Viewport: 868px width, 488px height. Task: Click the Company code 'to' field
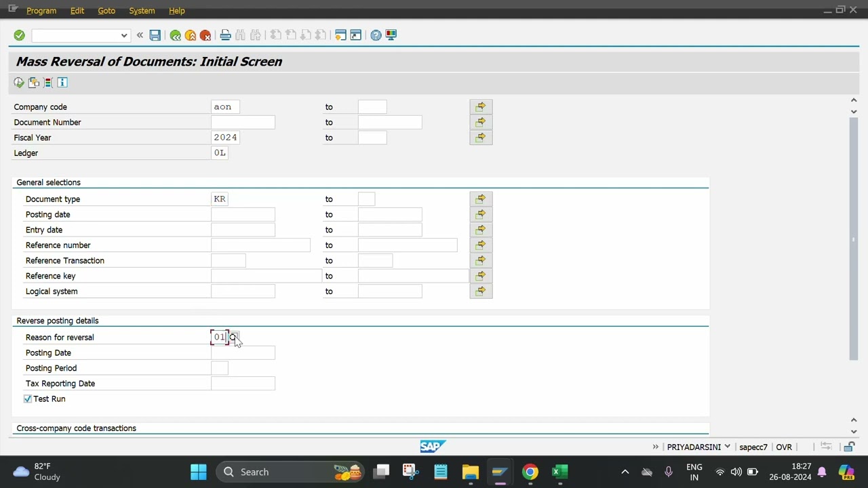coord(372,107)
